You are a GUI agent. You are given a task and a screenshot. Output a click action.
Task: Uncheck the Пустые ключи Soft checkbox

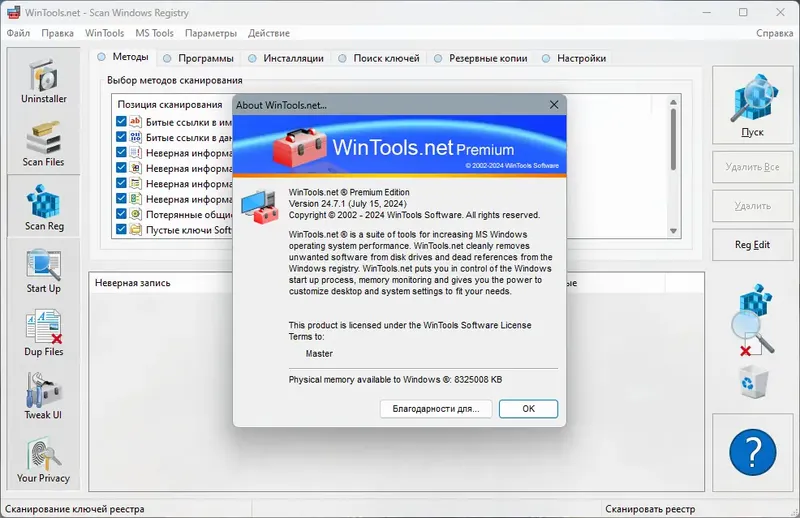pos(121,229)
